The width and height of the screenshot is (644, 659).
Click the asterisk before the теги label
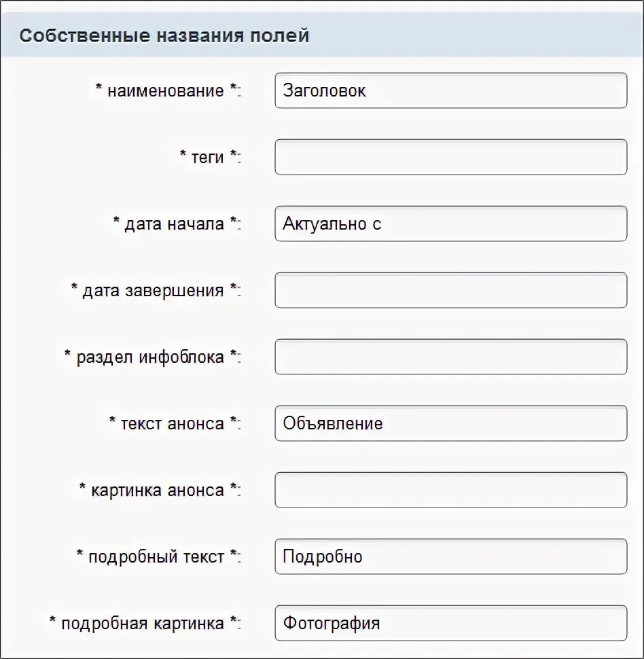point(183,154)
